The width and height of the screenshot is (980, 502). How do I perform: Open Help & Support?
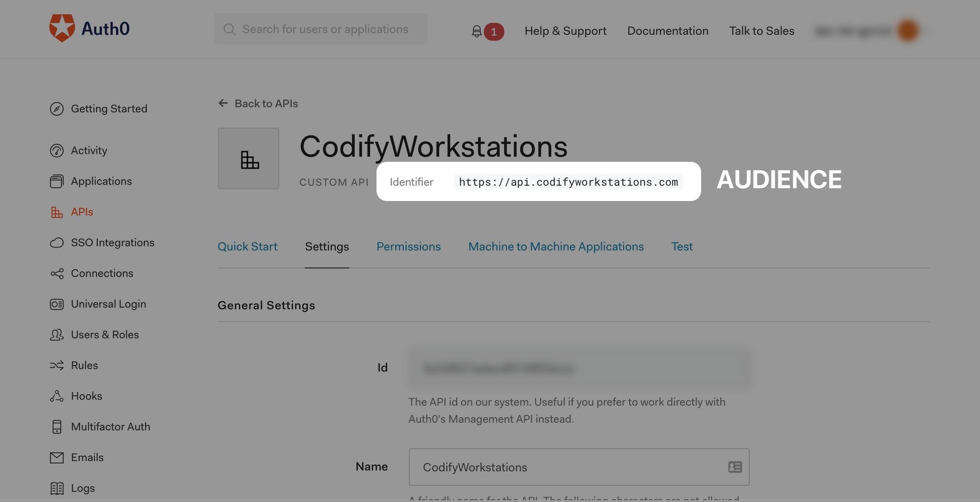[565, 30]
